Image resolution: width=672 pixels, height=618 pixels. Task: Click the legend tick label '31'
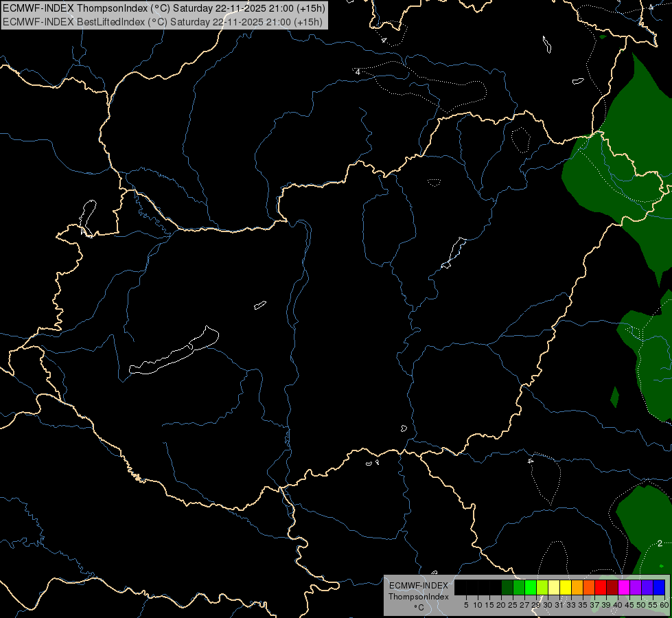click(x=559, y=605)
